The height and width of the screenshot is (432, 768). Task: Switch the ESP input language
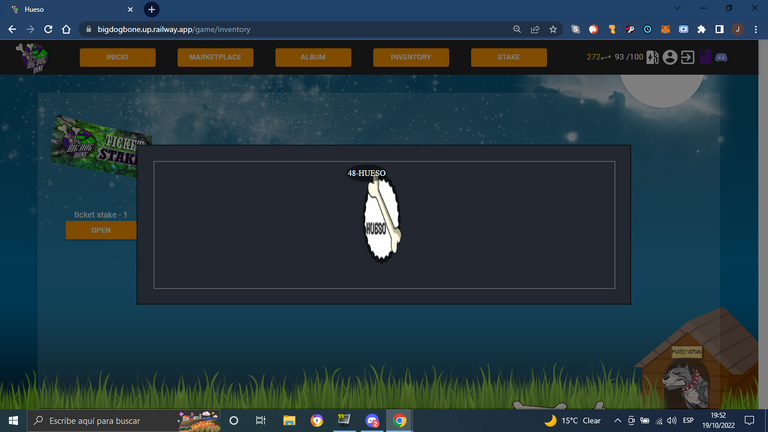[688, 421]
